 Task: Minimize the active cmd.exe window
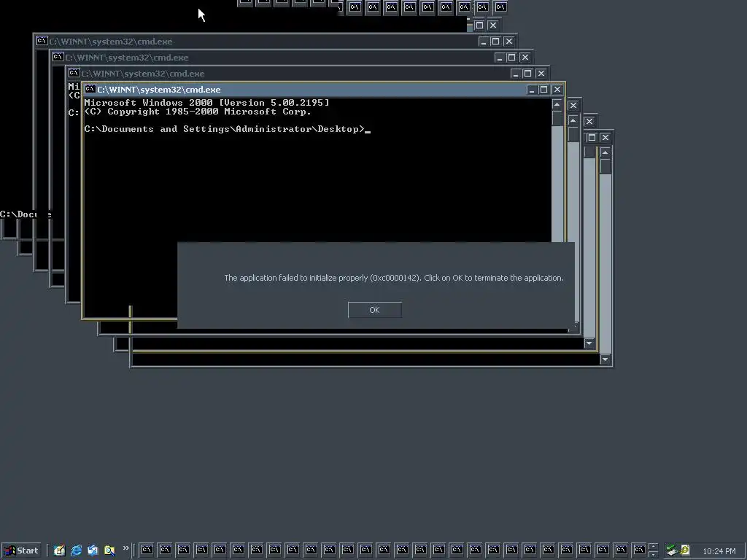(x=532, y=90)
